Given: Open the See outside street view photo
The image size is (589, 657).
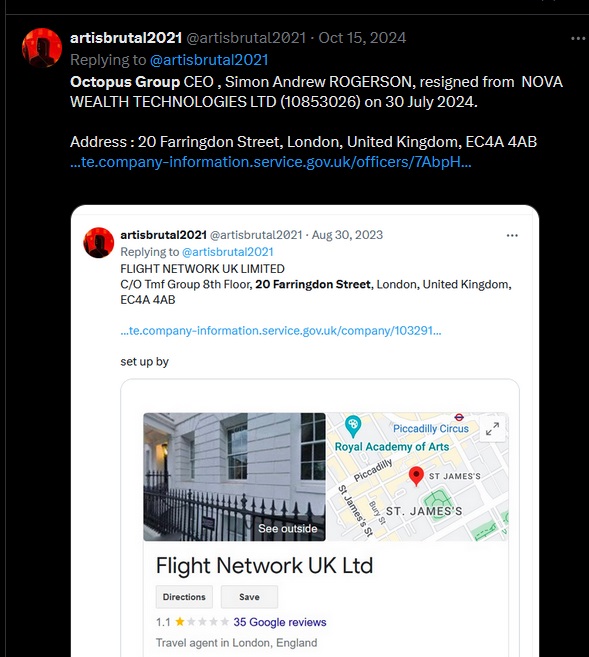Looking at the screenshot, I should pos(234,477).
